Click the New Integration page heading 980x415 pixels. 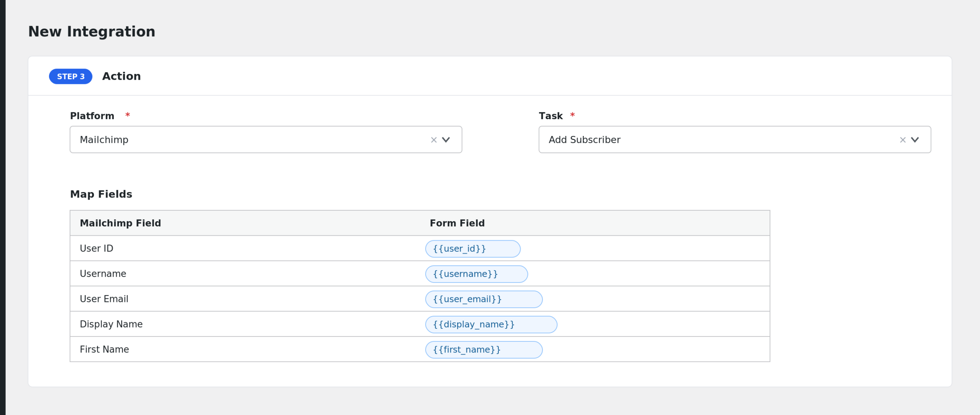coord(92,32)
